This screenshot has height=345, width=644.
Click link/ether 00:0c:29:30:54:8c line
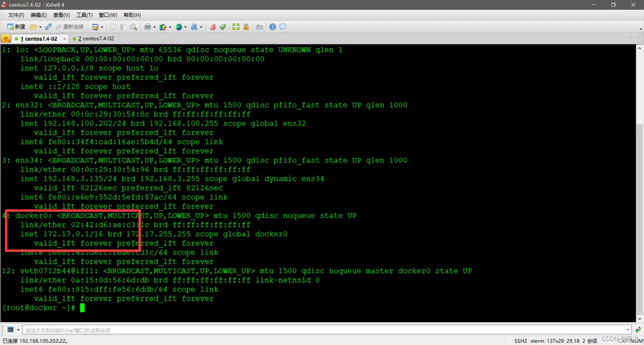[135, 114]
